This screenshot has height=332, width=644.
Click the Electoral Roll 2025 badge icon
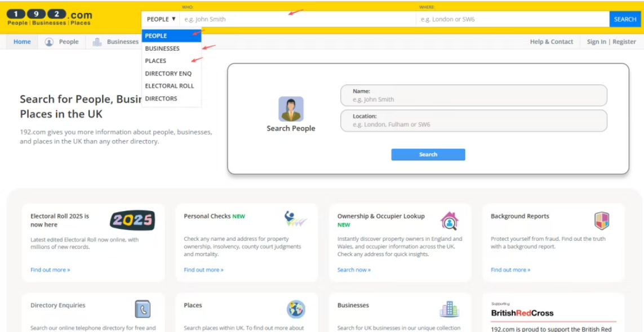pos(132,221)
